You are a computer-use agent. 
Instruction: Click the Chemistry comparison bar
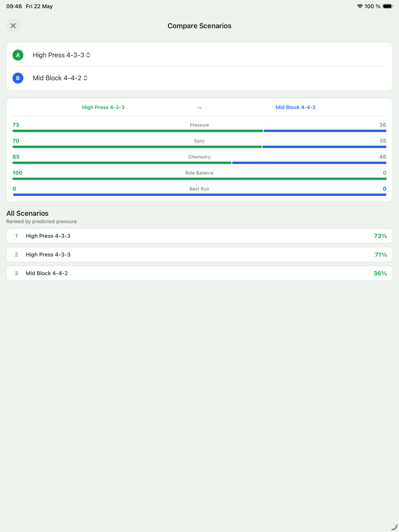199,163
